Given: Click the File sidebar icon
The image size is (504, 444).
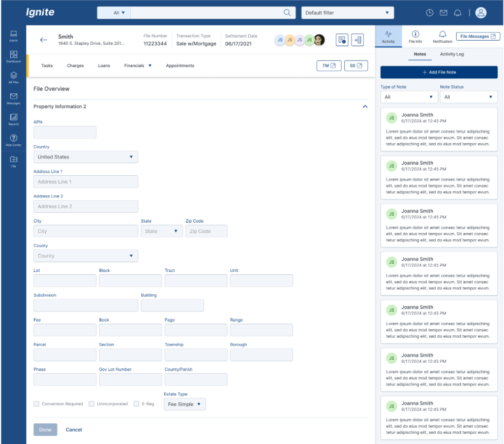Looking at the screenshot, I should (x=14, y=161).
